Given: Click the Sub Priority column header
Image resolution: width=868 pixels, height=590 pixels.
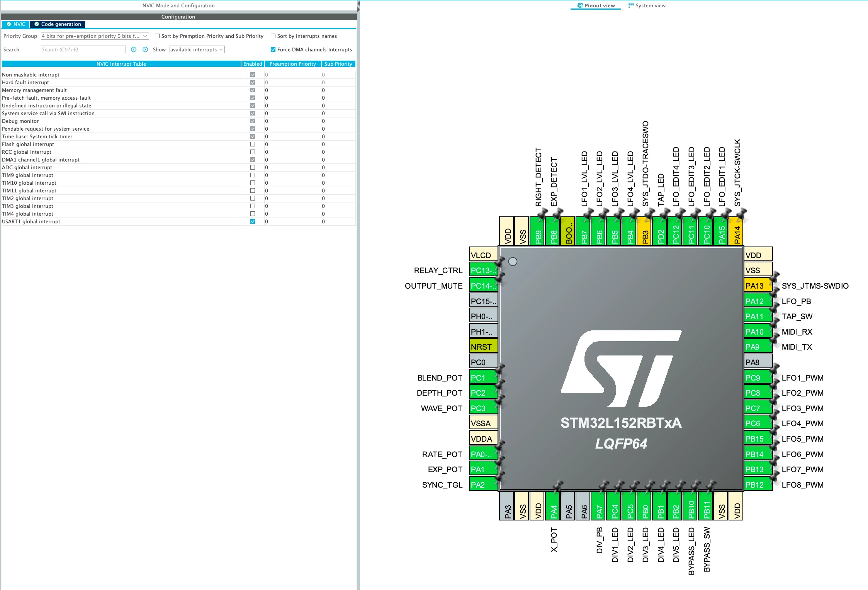Looking at the screenshot, I should click(338, 64).
